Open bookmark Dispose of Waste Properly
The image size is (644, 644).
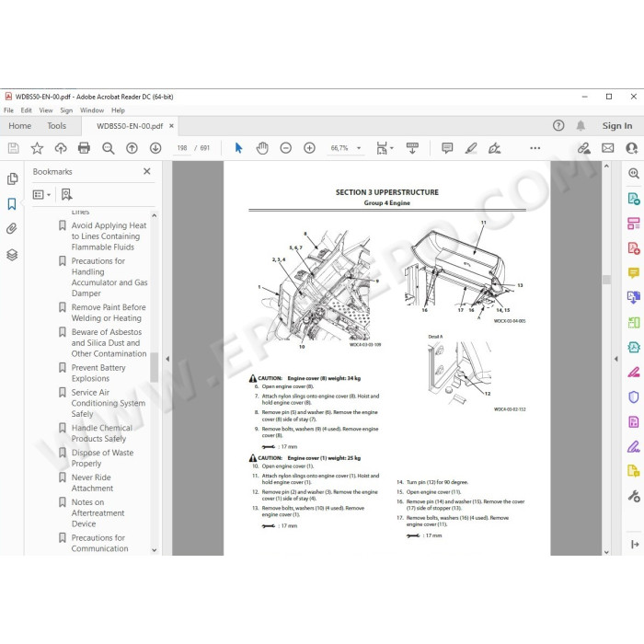point(102,458)
